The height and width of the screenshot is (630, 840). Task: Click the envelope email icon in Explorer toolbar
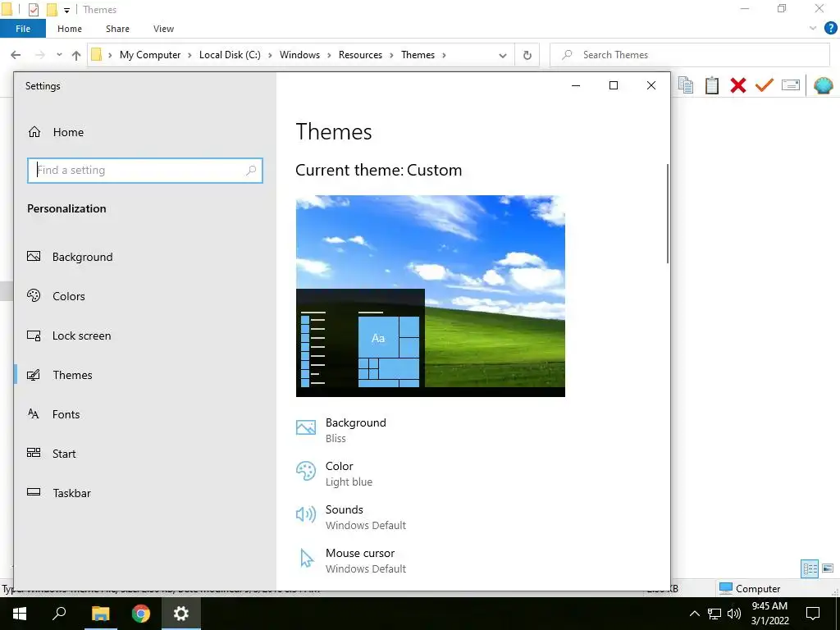(791, 85)
